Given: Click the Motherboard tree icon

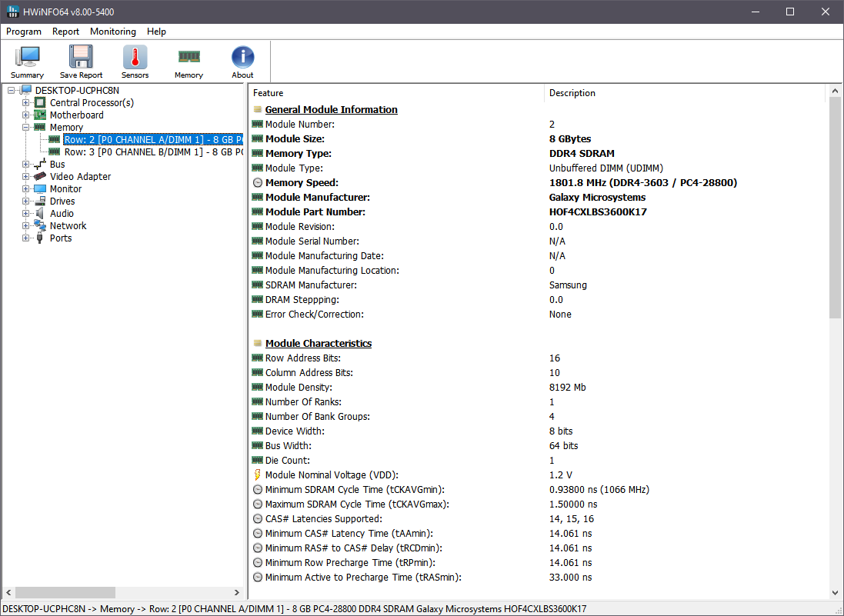Looking at the screenshot, I should coord(40,115).
